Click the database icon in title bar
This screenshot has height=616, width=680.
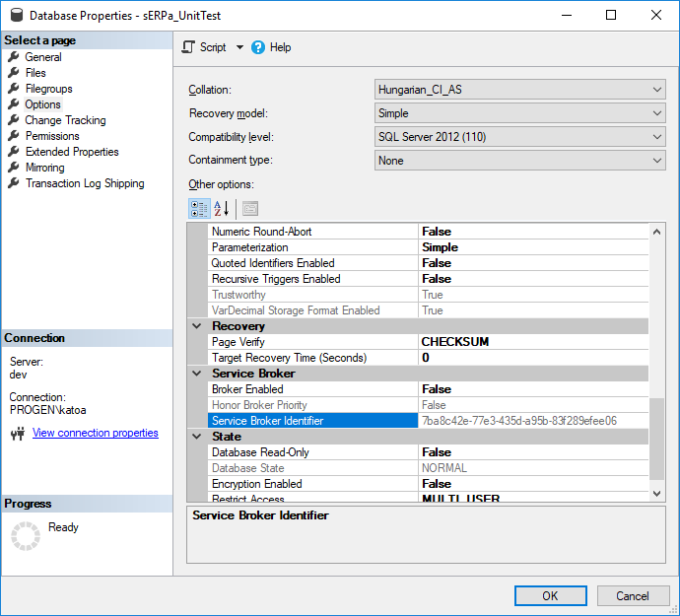(x=15, y=16)
